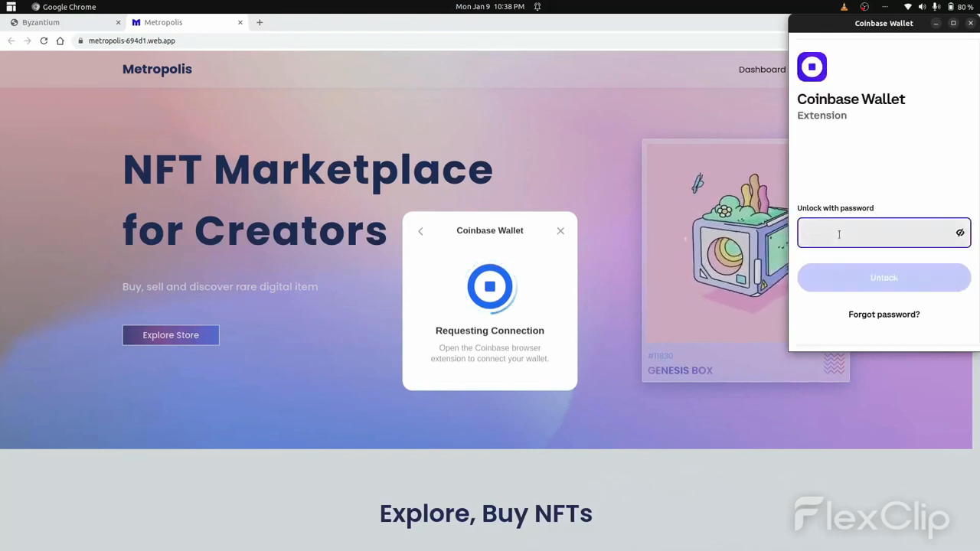Click the microphone tray icon
980x551 pixels.
tap(936, 7)
